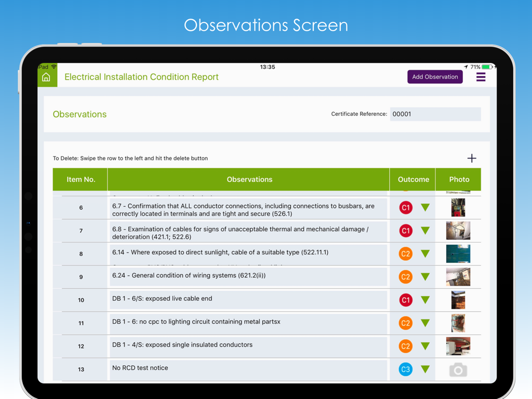Tap the C3 outcome badge on item 13
Viewport: 532px width, 399px height.
[405, 369]
